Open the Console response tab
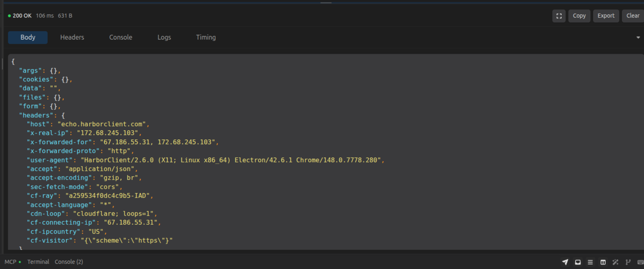Screen dimensions: 644x269 coord(121,37)
